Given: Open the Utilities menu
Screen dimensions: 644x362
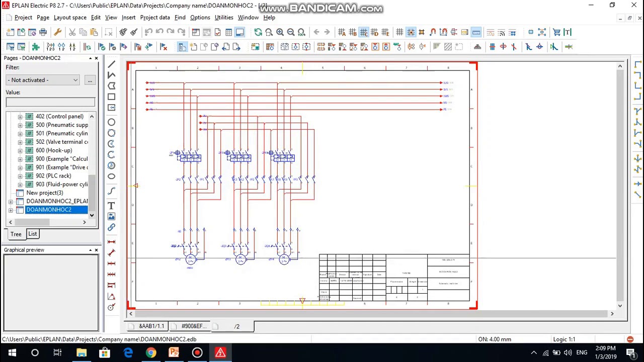Looking at the screenshot, I should click(224, 18).
